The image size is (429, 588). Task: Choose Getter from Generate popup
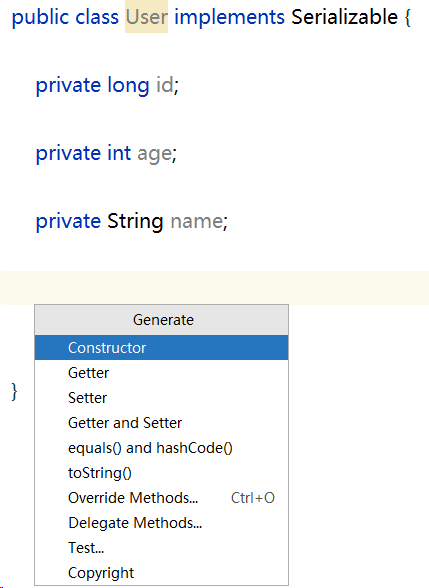(x=161, y=373)
